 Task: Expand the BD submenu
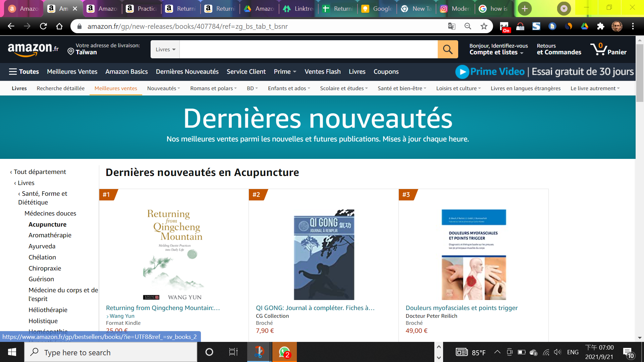tap(252, 88)
